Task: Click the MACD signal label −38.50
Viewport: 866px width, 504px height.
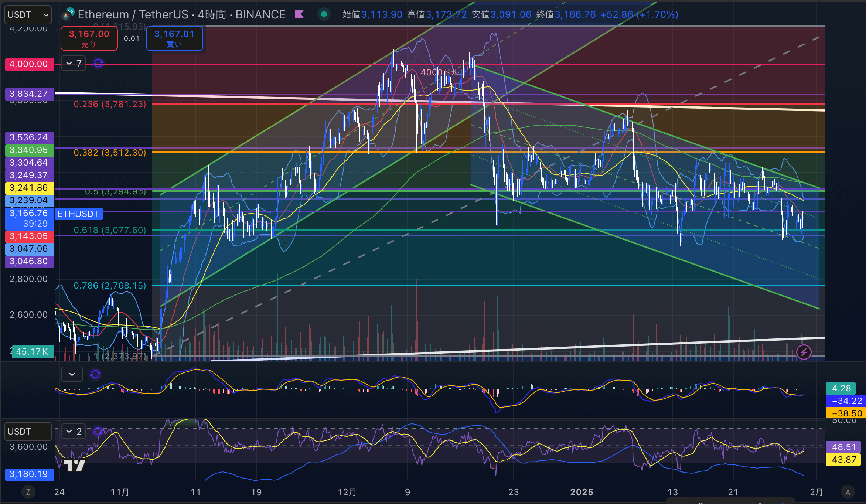Action: point(846,413)
